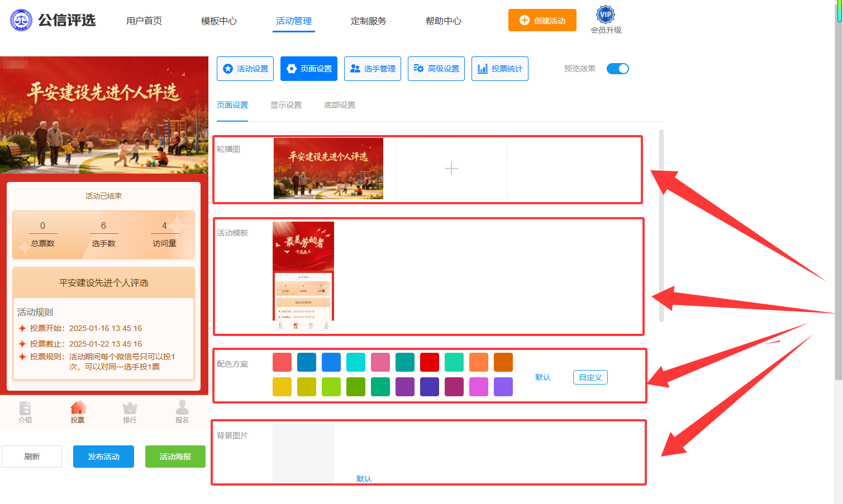Screen dimensions: 843x504
Task: Go to 用户首页 in top navigation
Action: point(144,21)
